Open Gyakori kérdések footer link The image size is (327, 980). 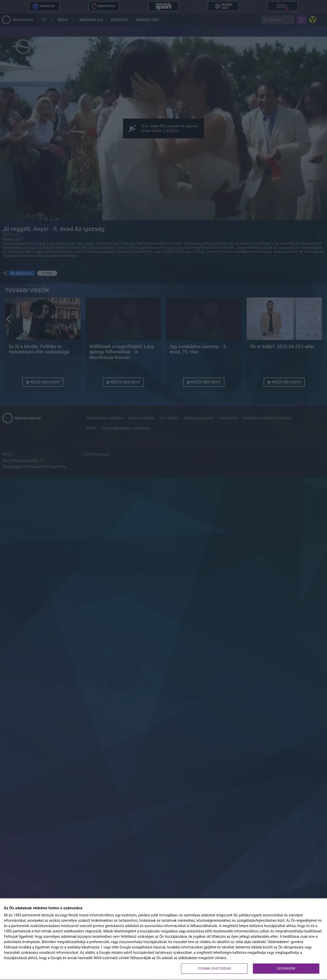point(141,418)
